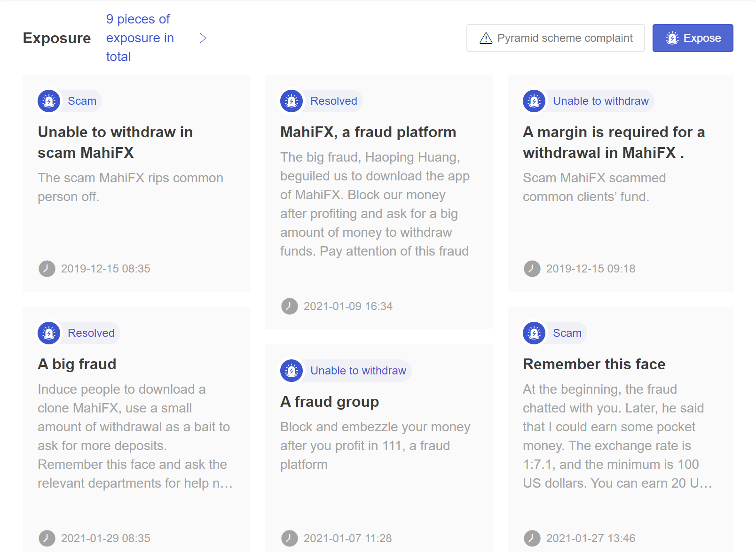This screenshot has width=756, height=552.
Task: Click the 'The big fraud, Haoping Huang' description
Action: click(375, 204)
